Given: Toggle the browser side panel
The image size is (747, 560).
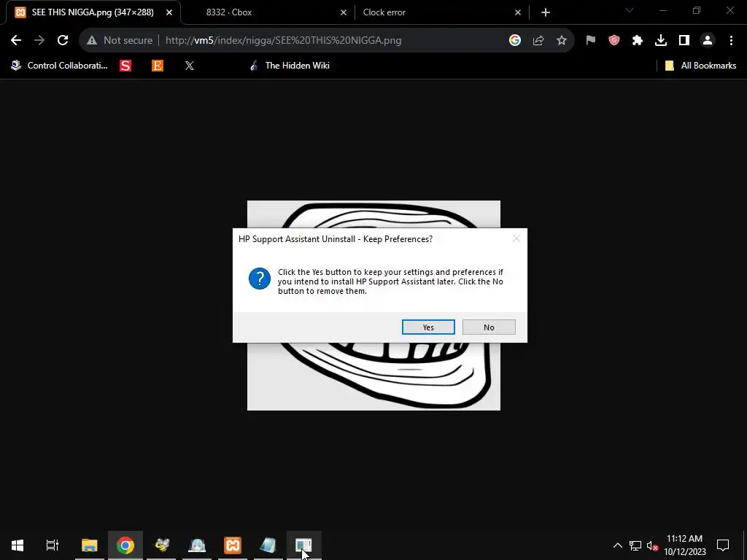Looking at the screenshot, I should pyautogui.click(x=684, y=41).
